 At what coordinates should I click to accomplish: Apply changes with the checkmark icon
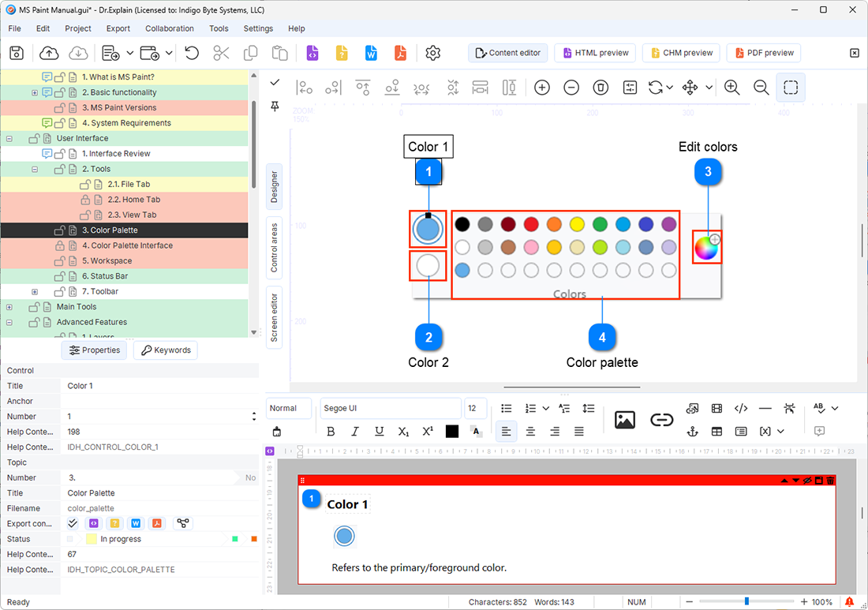[275, 83]
